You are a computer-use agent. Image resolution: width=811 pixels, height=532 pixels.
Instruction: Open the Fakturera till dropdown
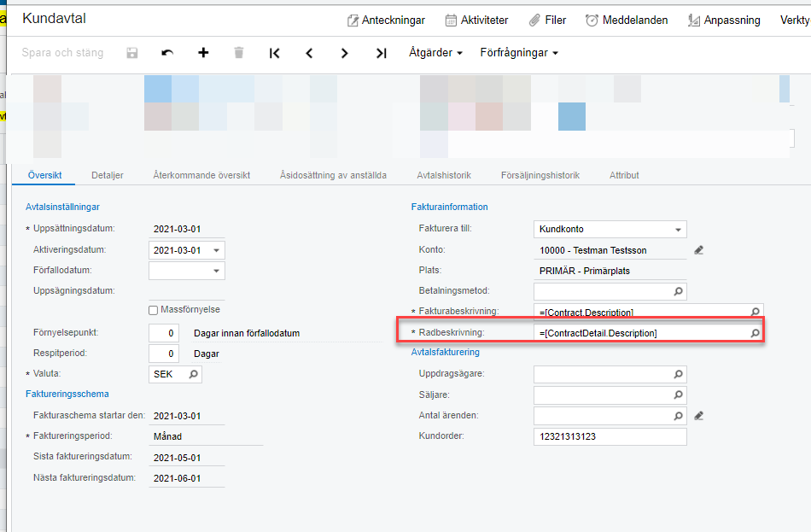[678, 230]
